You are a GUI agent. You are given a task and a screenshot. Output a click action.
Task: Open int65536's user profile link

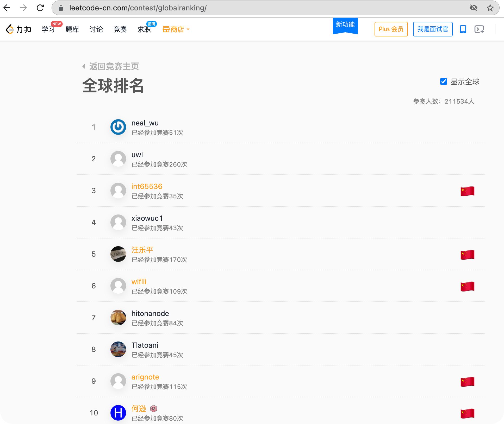tap(147, 186)
